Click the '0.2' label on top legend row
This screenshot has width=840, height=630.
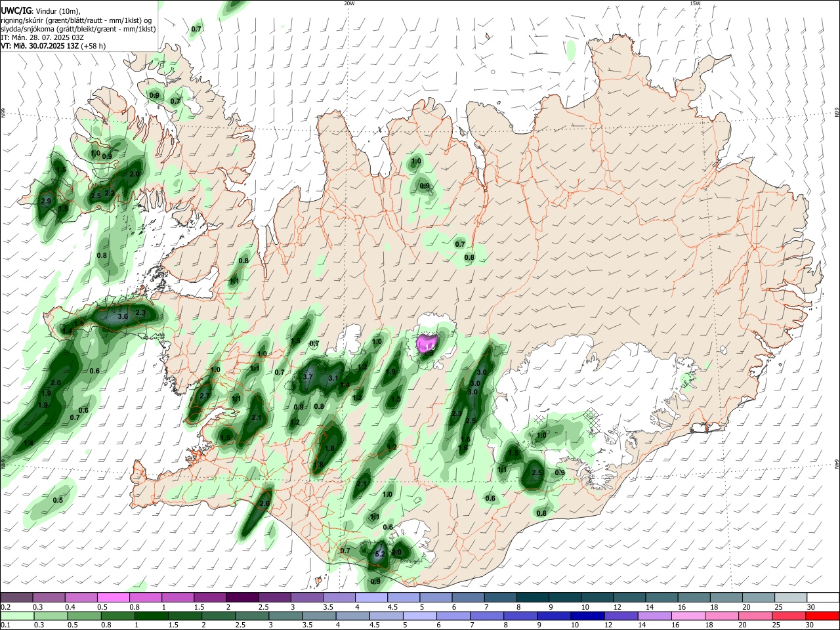tap(5, 607)
